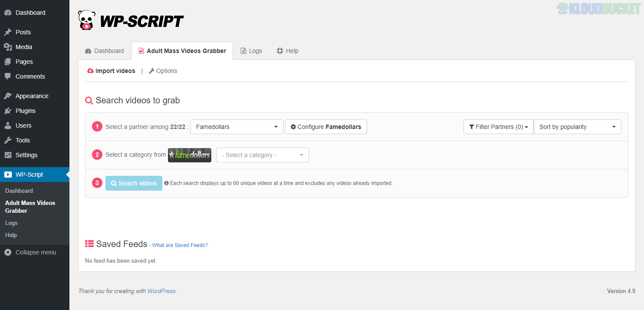Open the What are Saved Feeds link
The image size is (644, 310).
pyautogui.click(x=180, y=245)
